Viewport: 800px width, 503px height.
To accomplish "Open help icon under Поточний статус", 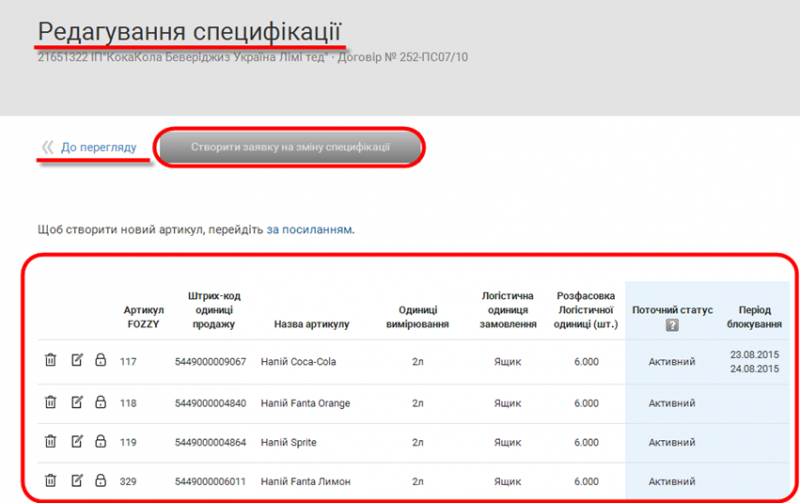I will [672, 325].
